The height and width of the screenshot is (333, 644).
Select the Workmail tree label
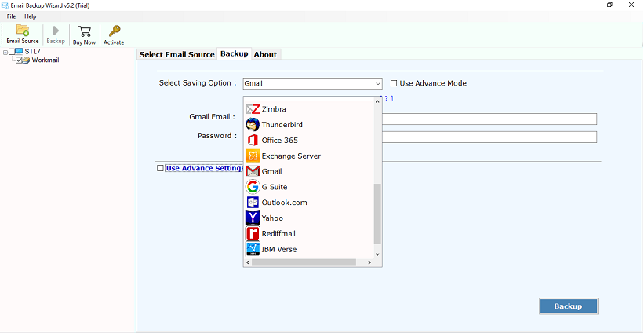[45, 60]
